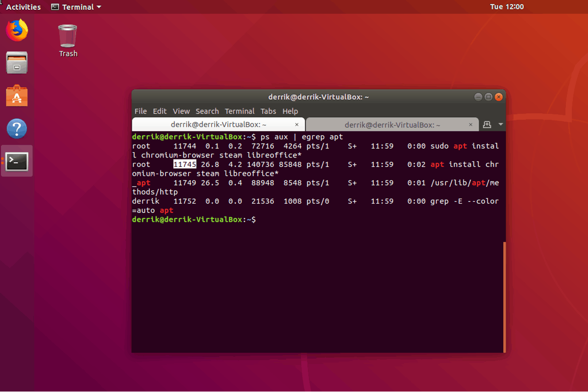Click Activities in the top bar
Viewport: 588px width, 392px height.
point(23,6)
